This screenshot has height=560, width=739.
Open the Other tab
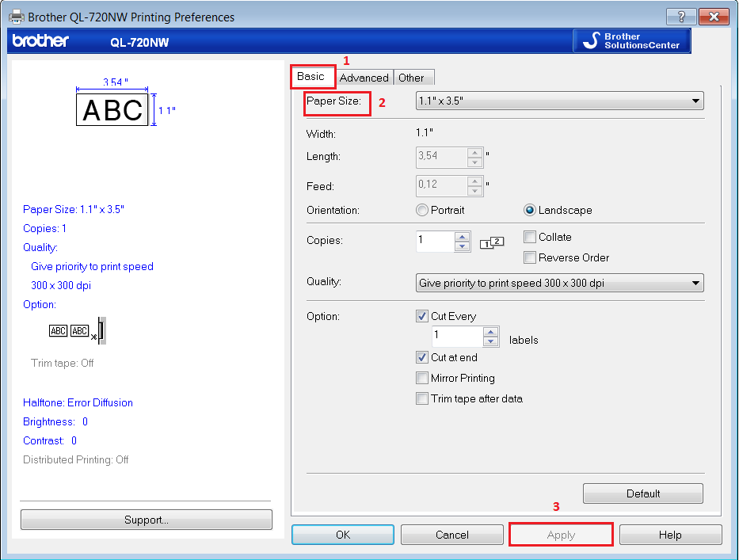(412, 78)
